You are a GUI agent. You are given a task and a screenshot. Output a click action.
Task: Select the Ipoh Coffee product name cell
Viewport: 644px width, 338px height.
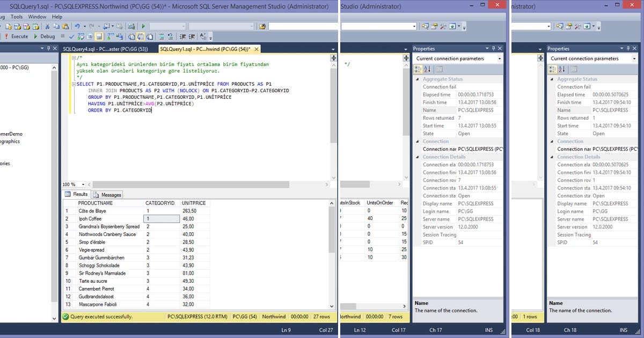[111, 219]
